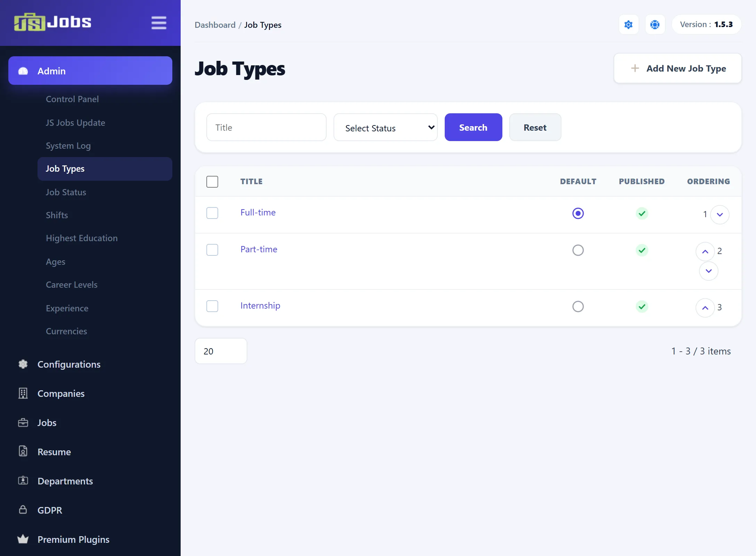The height and width of the screenshot is (556, 756).
Task: Toggle published checkmark for Full-time
Action: [x=642, y=213]
